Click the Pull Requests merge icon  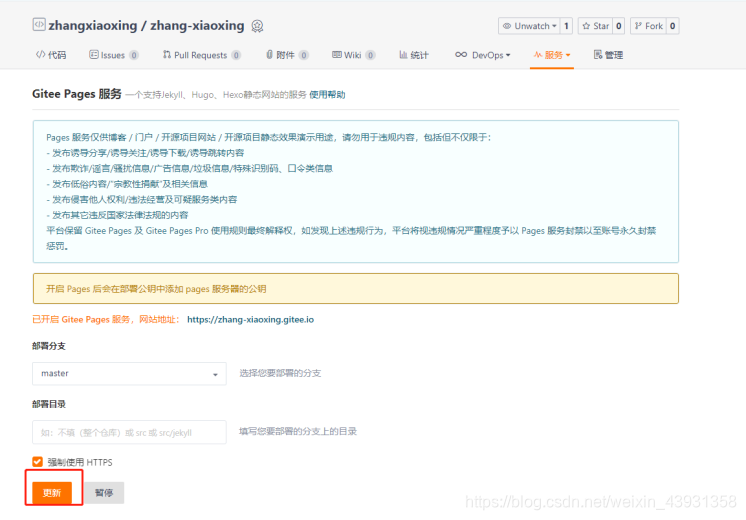click(x=167, y=54)
